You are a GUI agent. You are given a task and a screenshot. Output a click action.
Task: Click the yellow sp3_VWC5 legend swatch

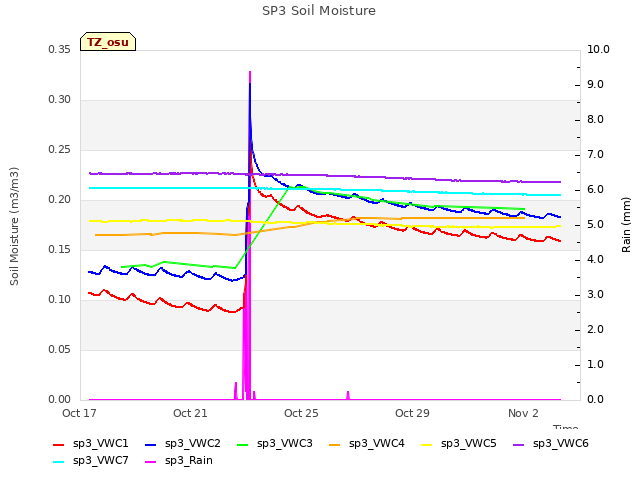point(427,445)
